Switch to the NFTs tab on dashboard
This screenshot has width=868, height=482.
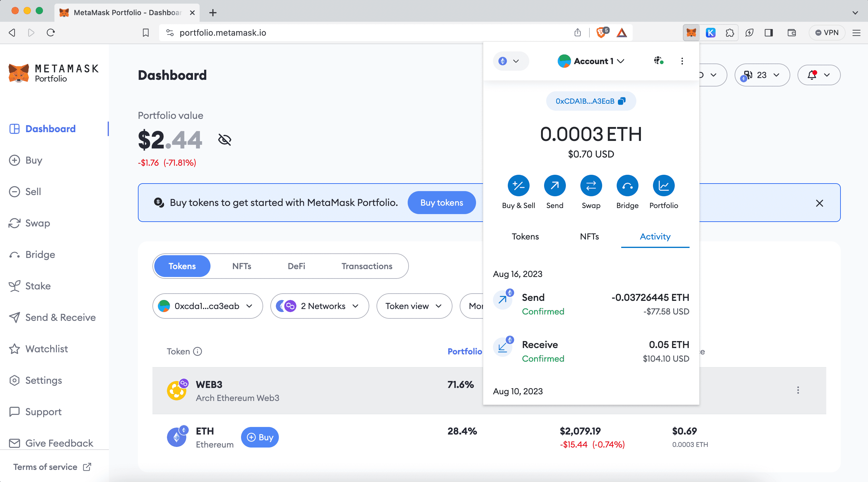242,266
